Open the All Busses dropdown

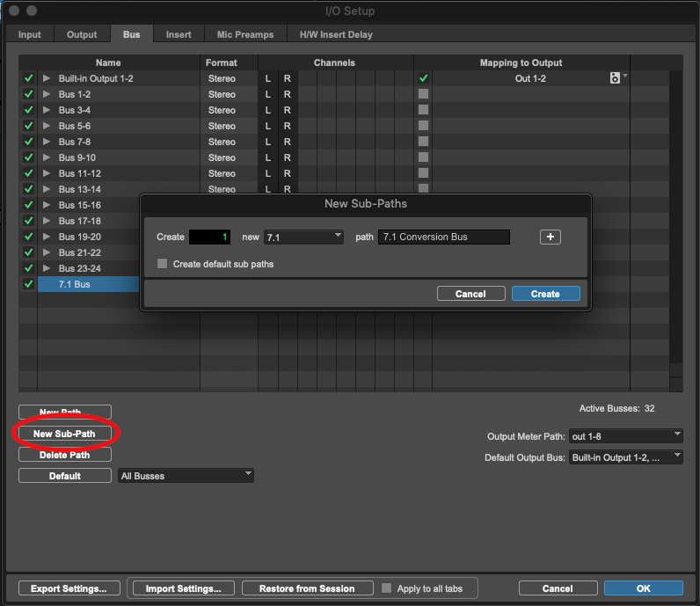[186, 476]
